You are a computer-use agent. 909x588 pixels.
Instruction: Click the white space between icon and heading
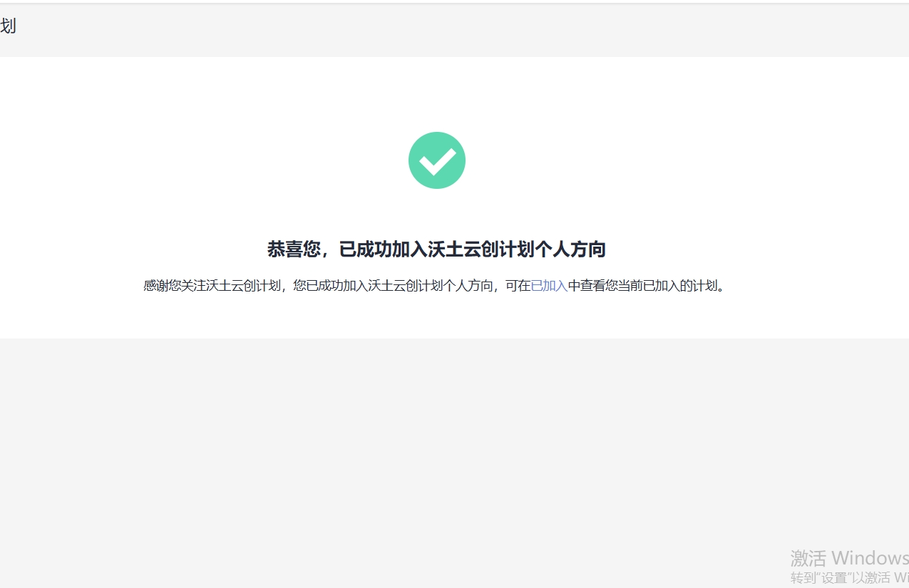click(436, 214)
